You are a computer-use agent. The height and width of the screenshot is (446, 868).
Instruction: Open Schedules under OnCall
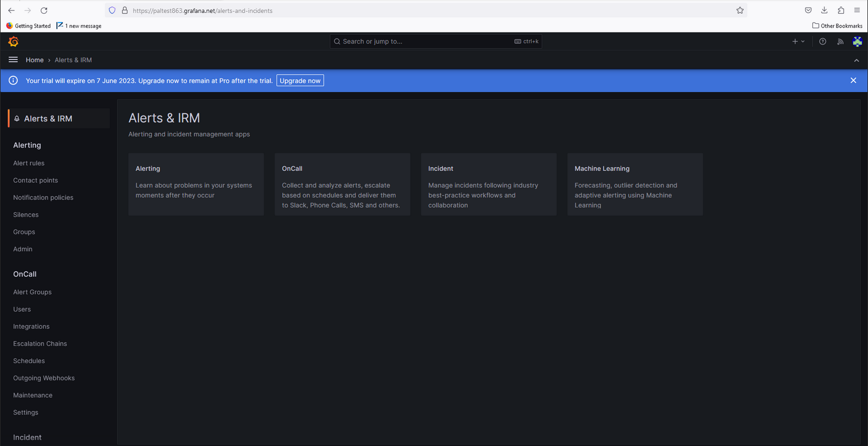[x=29, y=360]
